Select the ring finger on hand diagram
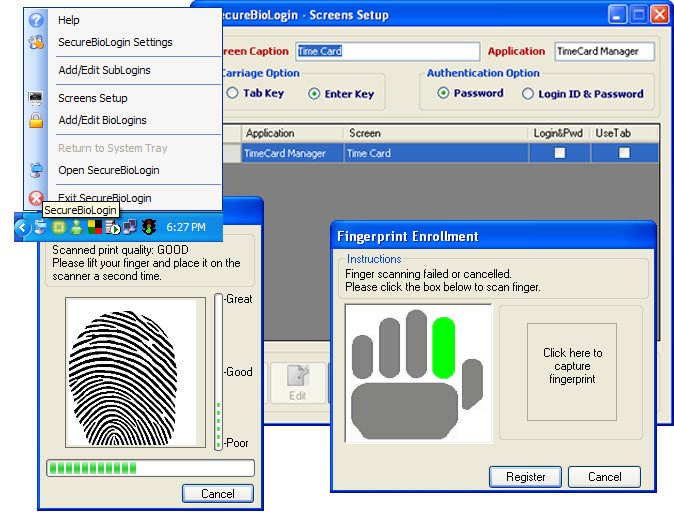The height and width of the screenshot is (517, 674). [389, 348]
